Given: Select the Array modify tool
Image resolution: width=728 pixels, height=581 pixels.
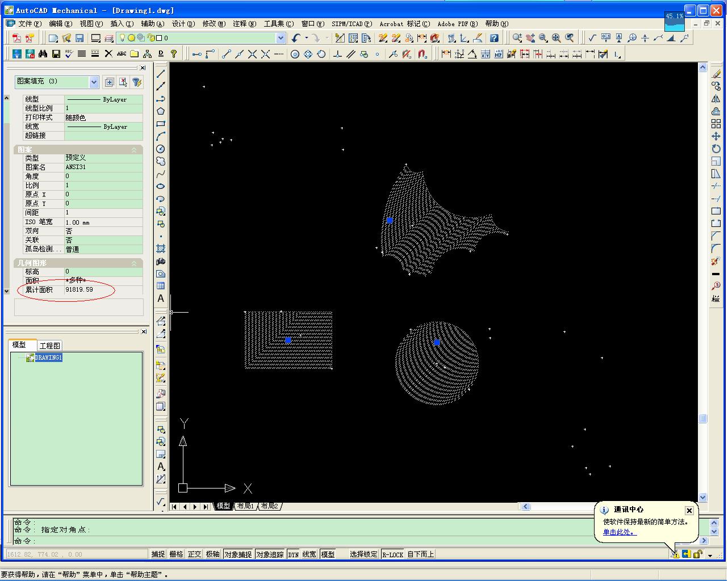Looking at the screenshot, I should point(716,124).
